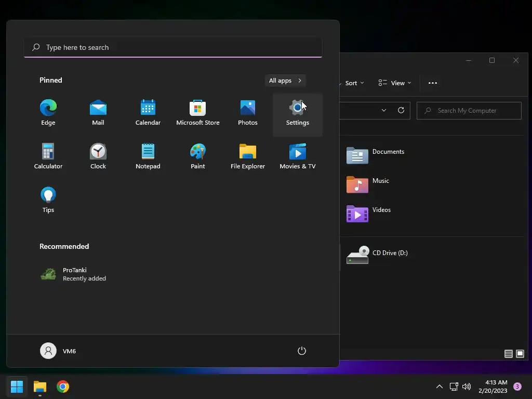
Task: Expand the address bar history dropdown
Action: click(384, 110)
